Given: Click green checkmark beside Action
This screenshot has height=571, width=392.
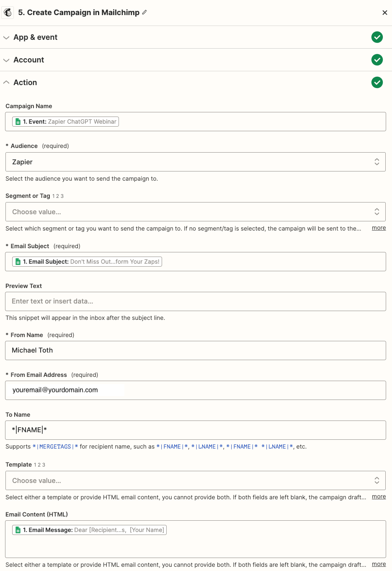Looking at the screenshot, I should coord(377,83).
